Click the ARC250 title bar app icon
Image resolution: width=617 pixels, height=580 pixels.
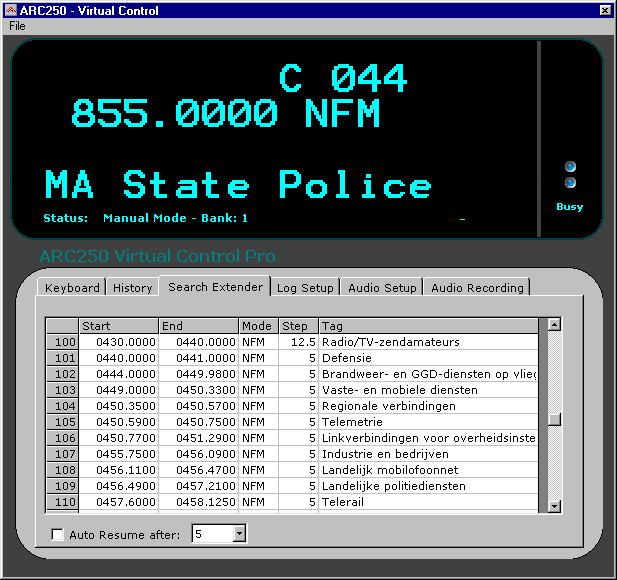pos(11,10)
